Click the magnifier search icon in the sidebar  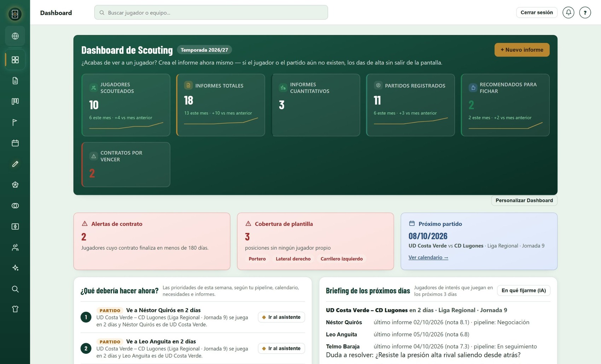(15, 289)
